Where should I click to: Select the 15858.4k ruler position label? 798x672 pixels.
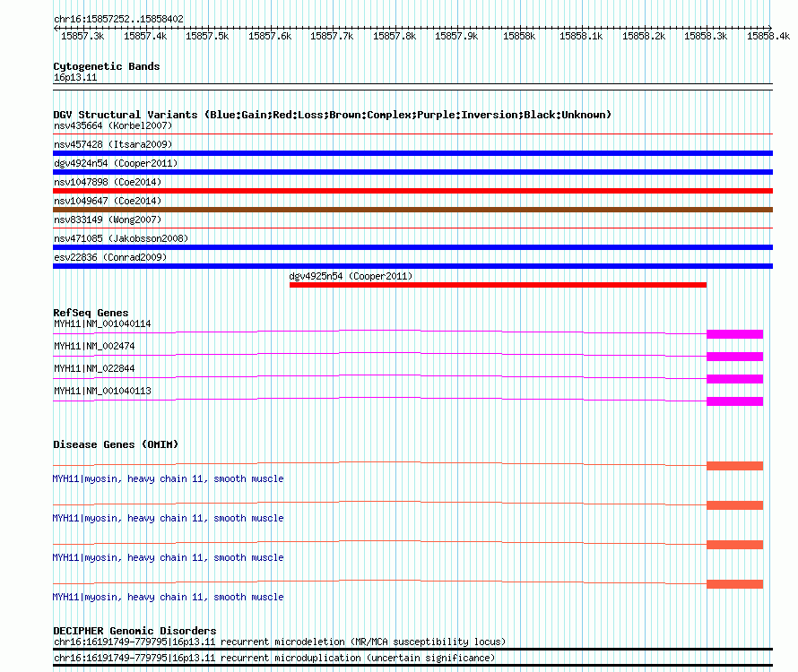768,36
